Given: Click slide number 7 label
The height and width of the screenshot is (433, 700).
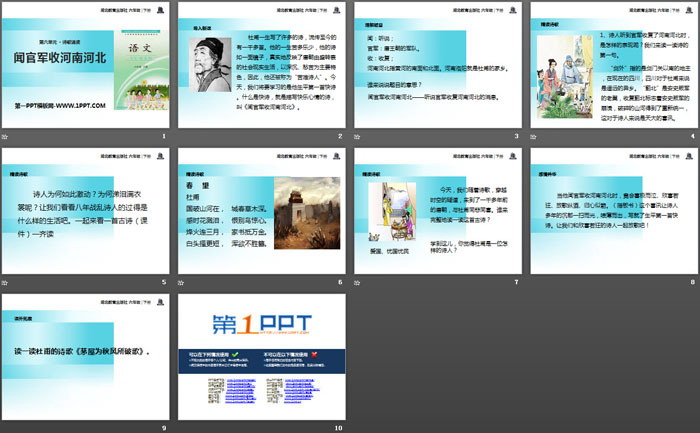Looking at the screenshot, I should pyautogui.click(x=517, y=282).
